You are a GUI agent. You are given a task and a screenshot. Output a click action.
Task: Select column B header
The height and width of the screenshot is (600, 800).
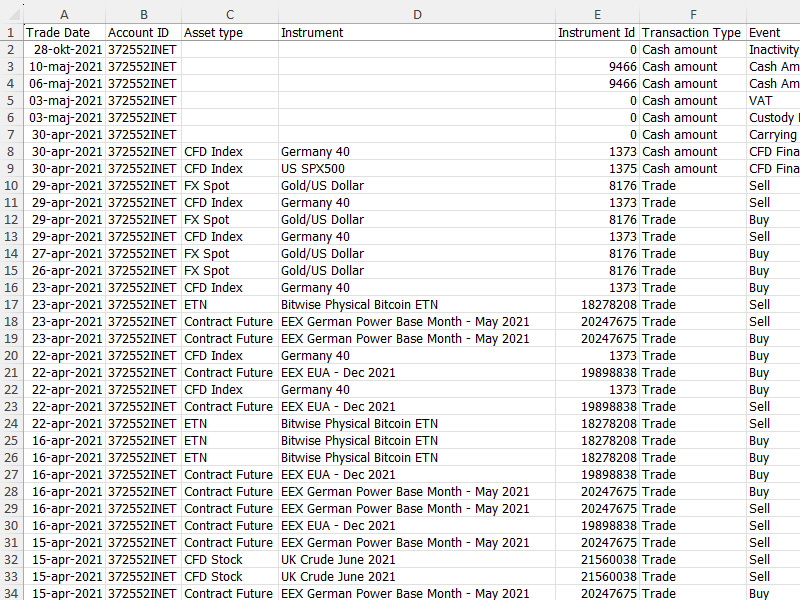(x=143, y=15)
